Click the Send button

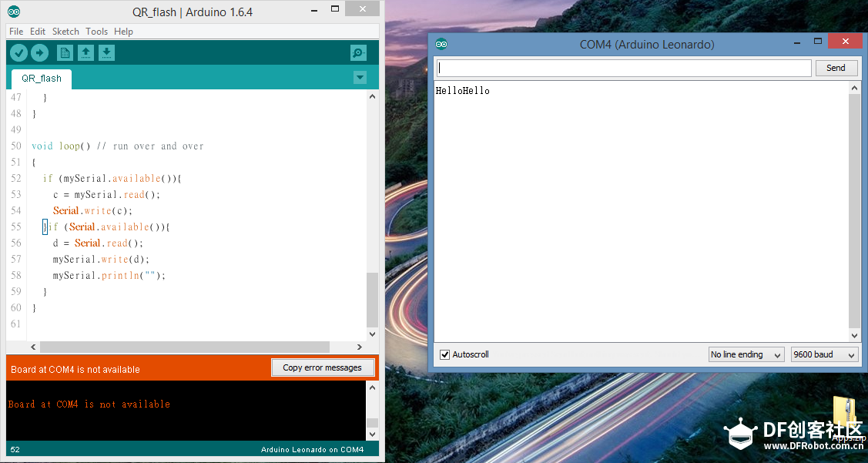click(x=836, y=68)
